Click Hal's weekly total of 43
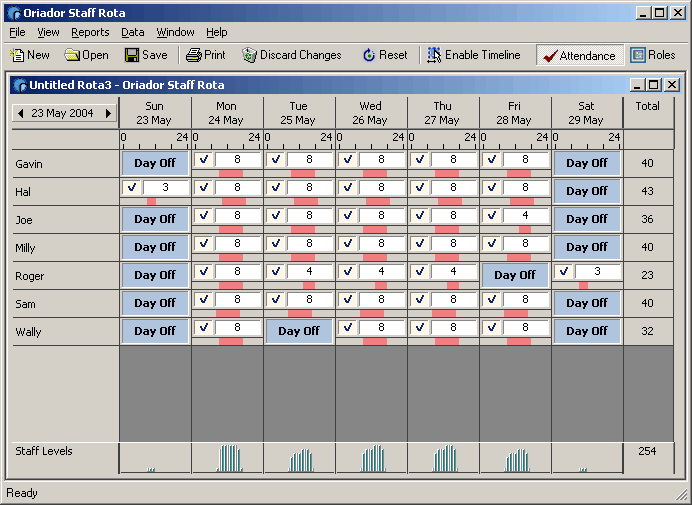This screenshot has width=692, height=505. [647, 191]
